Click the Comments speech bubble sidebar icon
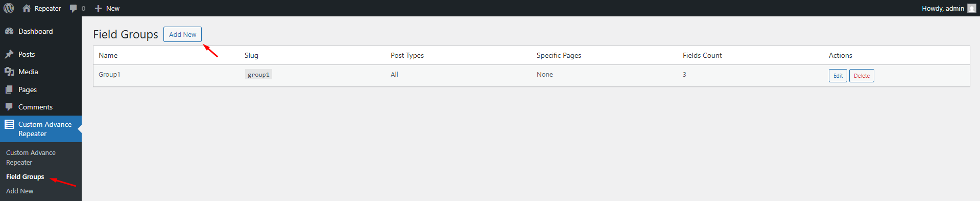Screen dimensions: 980x201 9,107
